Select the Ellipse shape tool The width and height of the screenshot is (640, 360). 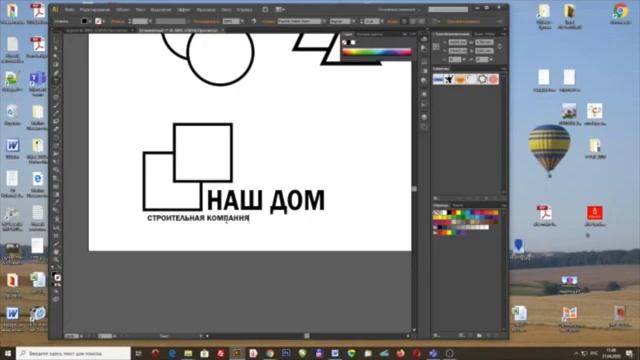coord(56,98)
